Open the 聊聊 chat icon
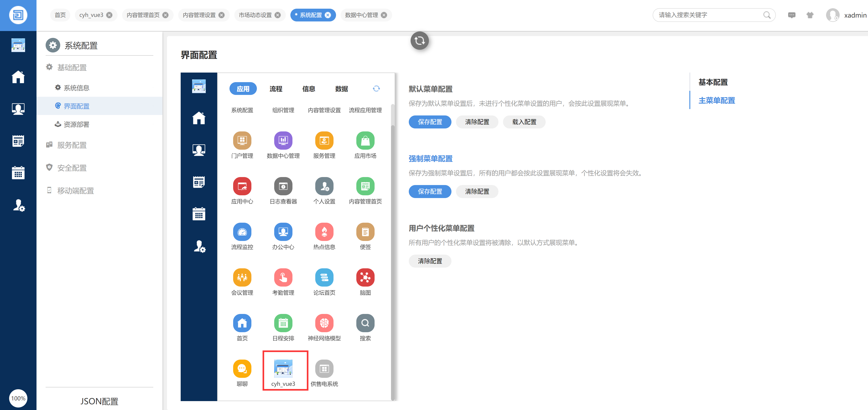The width and height of the screenshot is (868, 410). click(x=242, y=368)
